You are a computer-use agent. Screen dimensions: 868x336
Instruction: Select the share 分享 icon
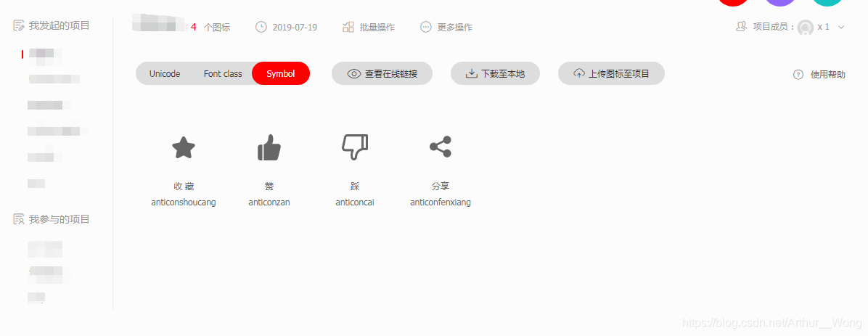click(441, 147)
